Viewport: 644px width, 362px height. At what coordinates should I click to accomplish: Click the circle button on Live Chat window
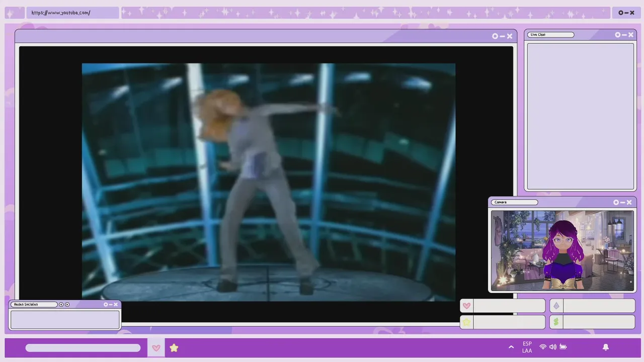pos(618,35)
